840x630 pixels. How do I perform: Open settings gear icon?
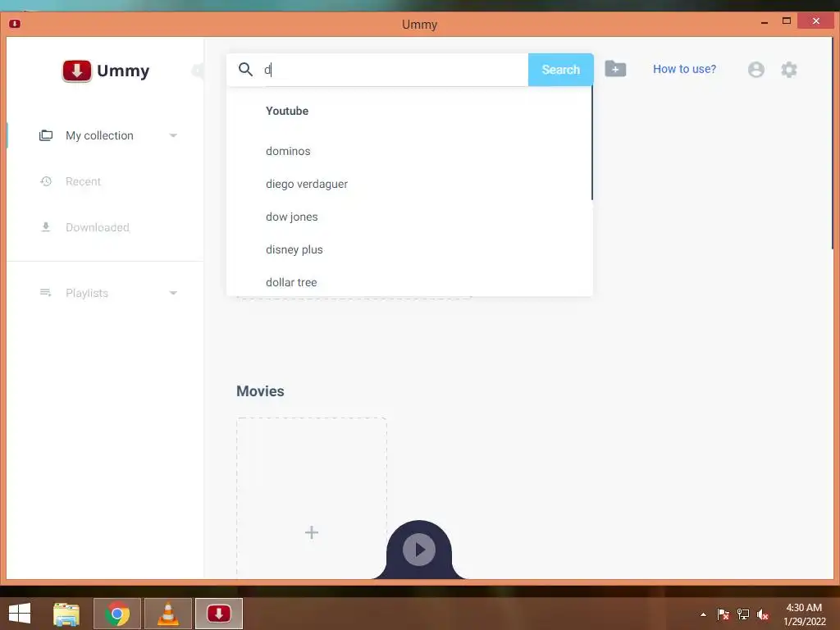pos(788,70)
